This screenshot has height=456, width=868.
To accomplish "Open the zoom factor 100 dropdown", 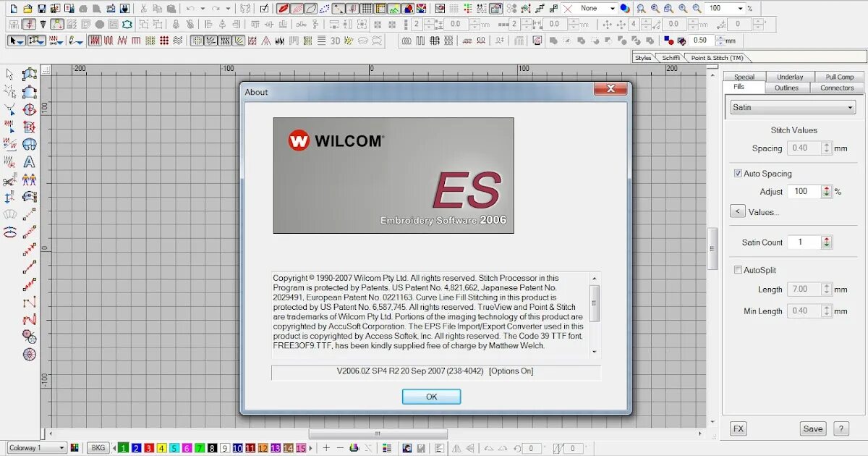I will point(741,8).
